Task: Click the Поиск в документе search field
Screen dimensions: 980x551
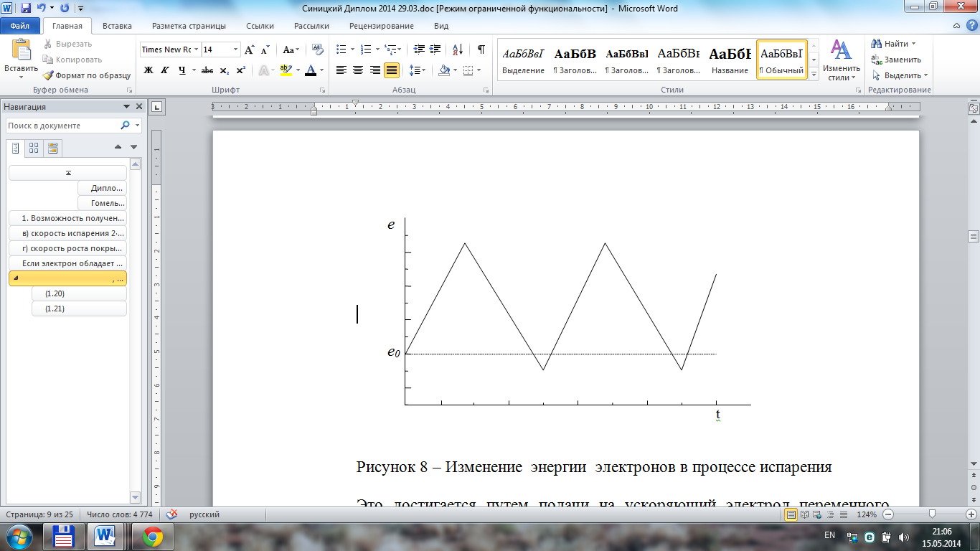Action: point(62,126)
